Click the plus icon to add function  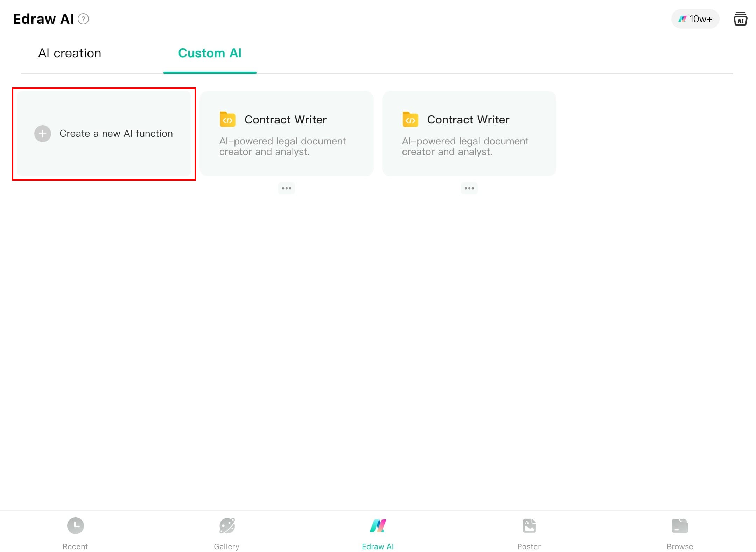coord(43,134)
